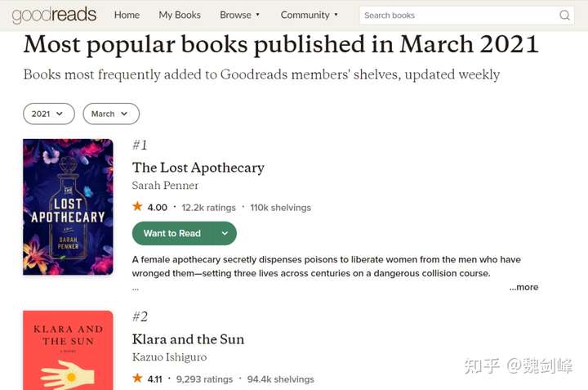This screenshot has height=390, width=588.
Task: Open the Klara and the Sun title link
Action: coord(188,339)
